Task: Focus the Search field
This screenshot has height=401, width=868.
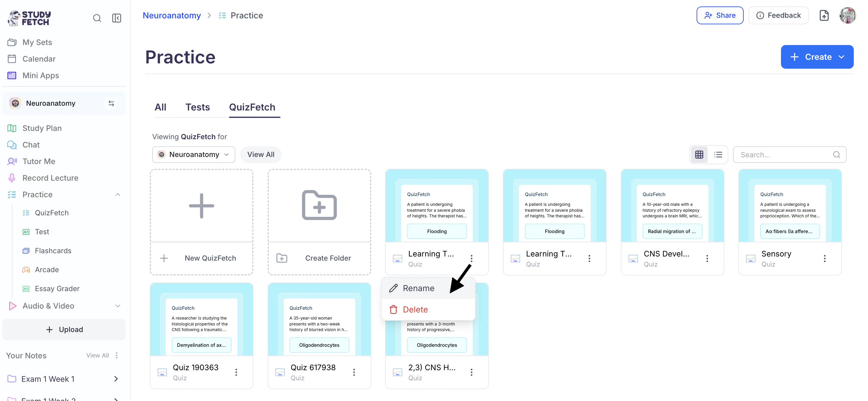Action: pyautogui.click(x=790, y=155)
